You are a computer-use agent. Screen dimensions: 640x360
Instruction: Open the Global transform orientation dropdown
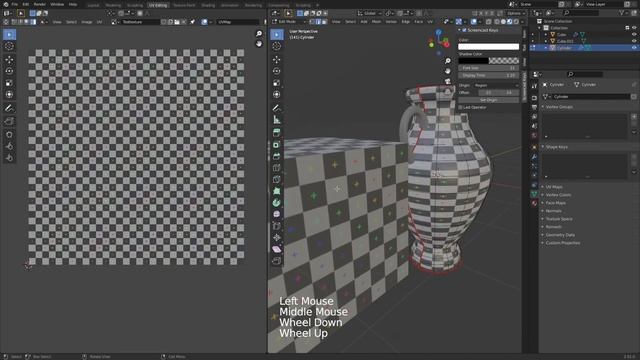[369, 13]
